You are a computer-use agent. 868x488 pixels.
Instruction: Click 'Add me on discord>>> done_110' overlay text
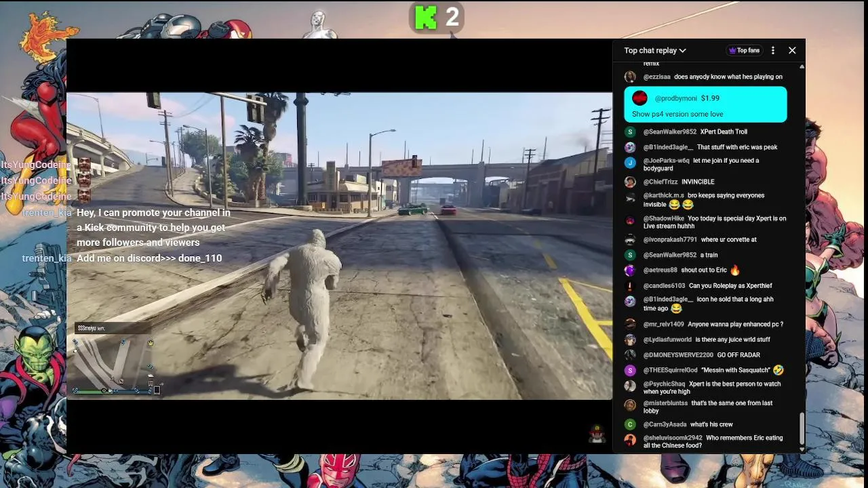[149, 258]
